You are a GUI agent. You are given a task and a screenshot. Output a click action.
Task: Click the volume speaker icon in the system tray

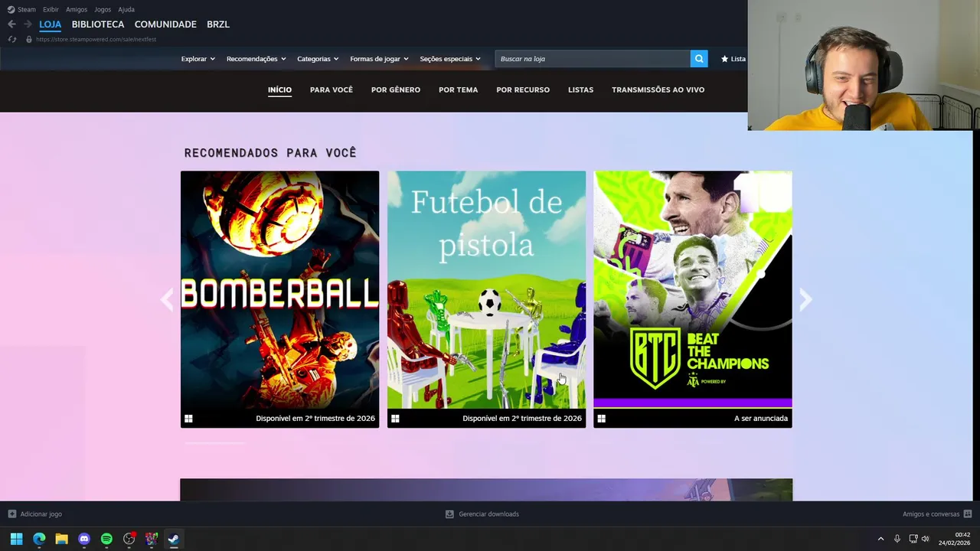click(x=926, y=539)
